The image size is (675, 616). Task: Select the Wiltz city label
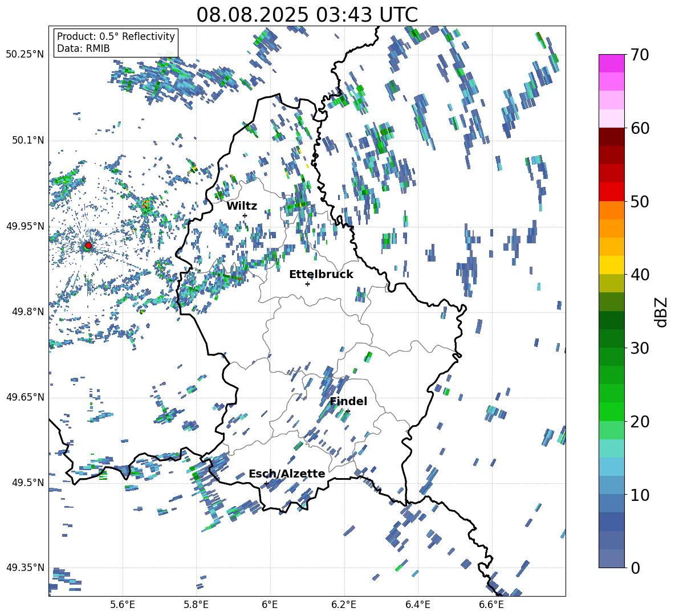click(242, 206)
